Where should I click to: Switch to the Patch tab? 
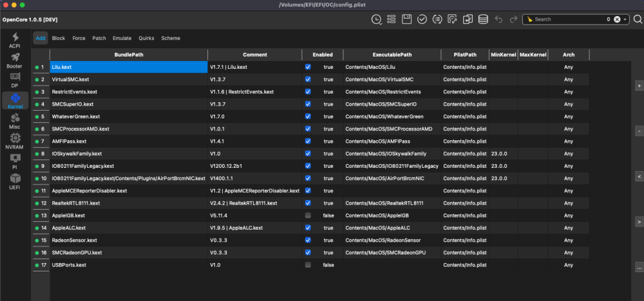[x=99, y=38]
